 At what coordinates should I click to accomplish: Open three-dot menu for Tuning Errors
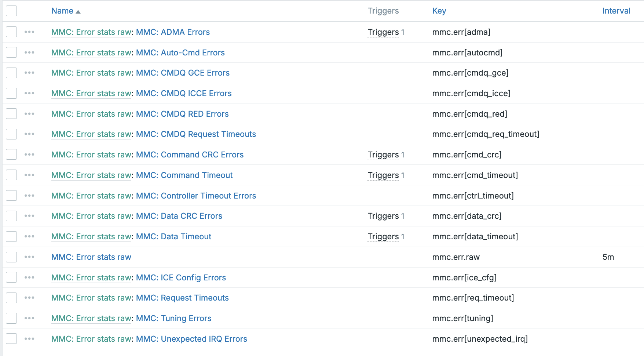tap(29, 318)
